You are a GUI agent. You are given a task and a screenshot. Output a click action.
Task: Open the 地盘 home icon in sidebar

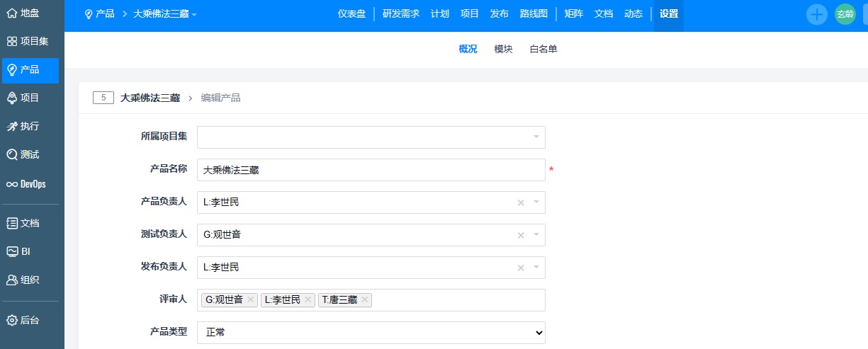tap(12, 13)
